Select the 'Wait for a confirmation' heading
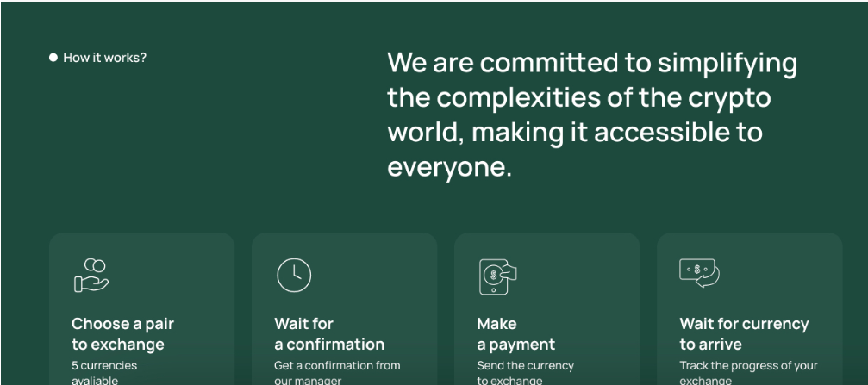Viewport: 868px width, 385px height. coord(329,334)
